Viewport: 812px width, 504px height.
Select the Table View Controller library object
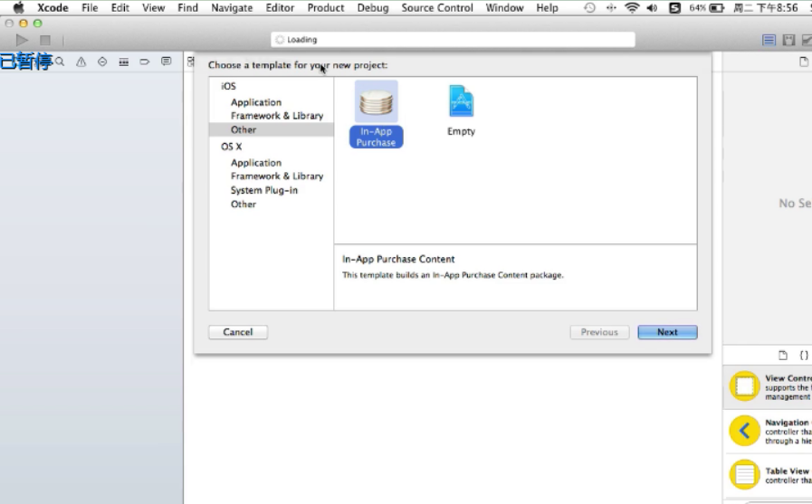pyautogui.click(x=768, y=475)
